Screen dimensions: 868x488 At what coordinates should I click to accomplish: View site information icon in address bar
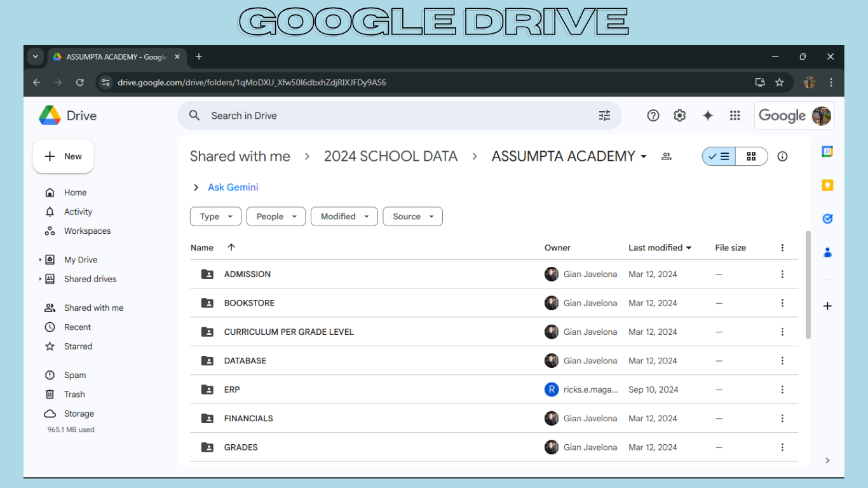click(x=106, y=83)
